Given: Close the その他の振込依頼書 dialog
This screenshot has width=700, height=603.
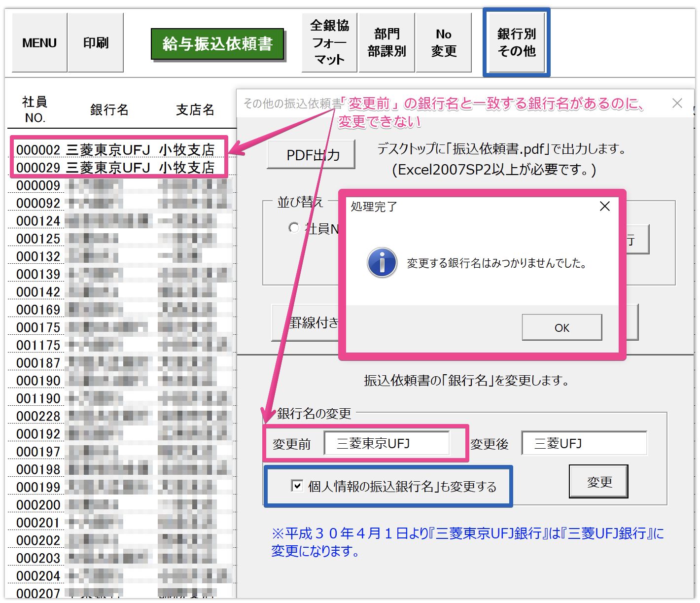Looking at the screenshot, I should coord(677,103).
